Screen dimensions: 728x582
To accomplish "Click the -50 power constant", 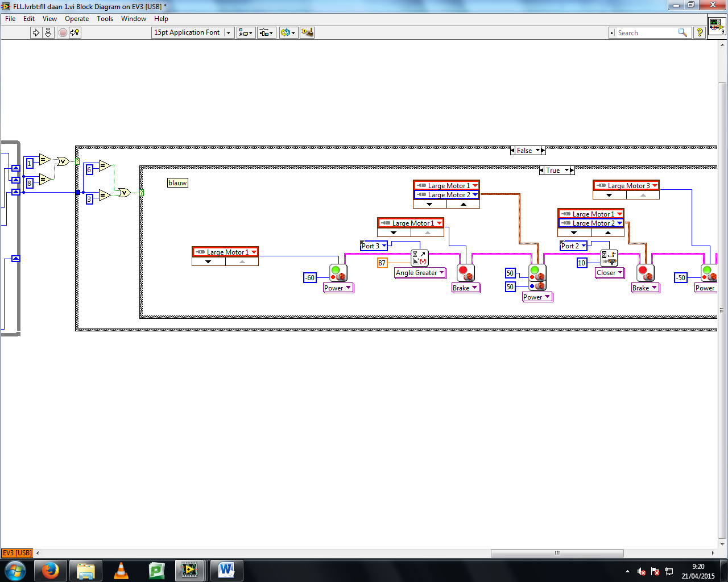I will click(681, 278).
